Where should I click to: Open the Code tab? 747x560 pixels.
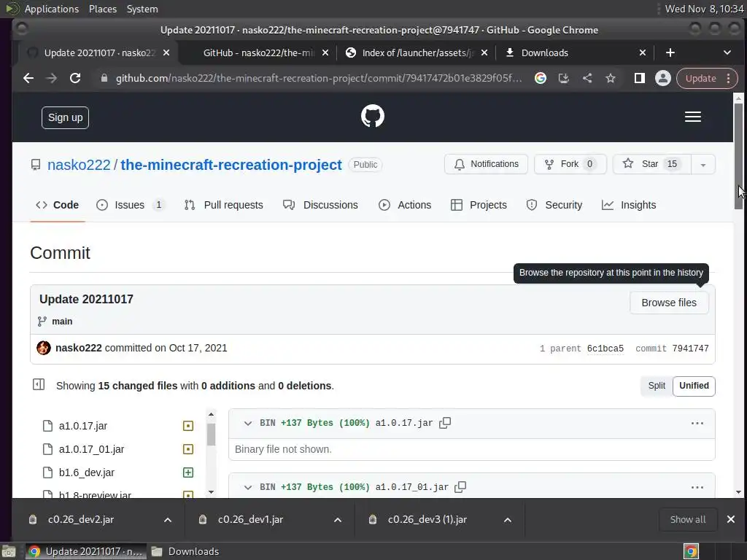[x=57, y=205]
